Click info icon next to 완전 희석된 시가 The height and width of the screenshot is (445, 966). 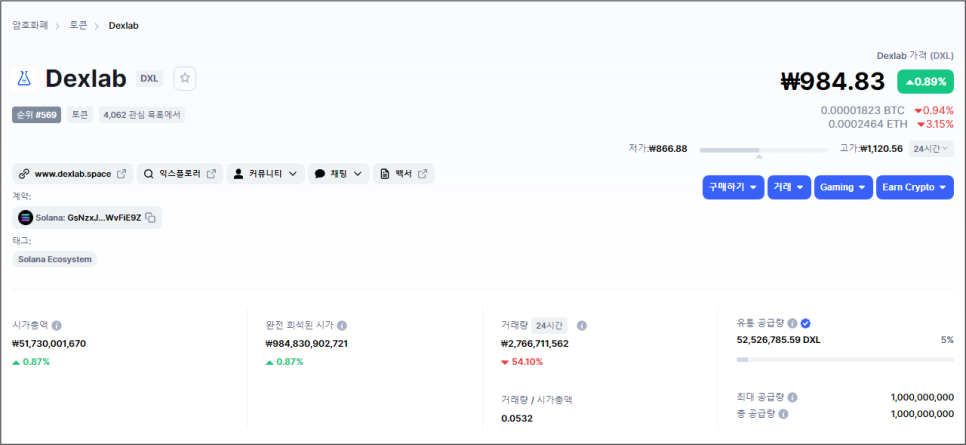point(342,326)
